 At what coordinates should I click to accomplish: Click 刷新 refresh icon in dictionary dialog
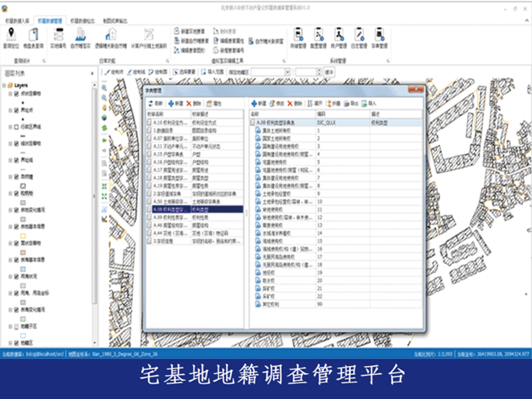(x=150, y=104)
